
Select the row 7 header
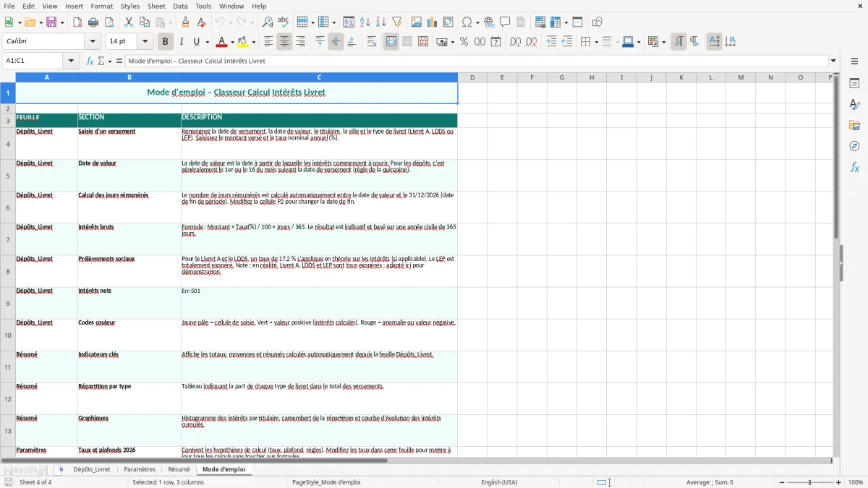click(x=8, y=239)
